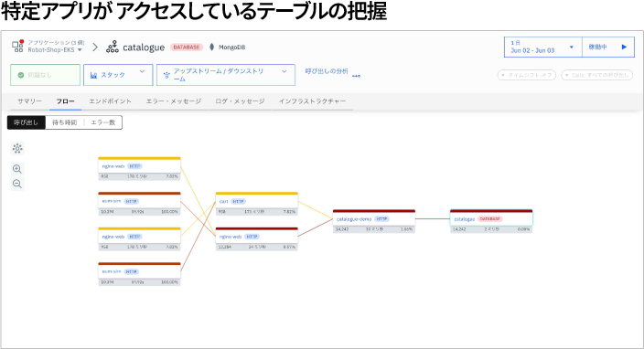
Task: Click the catalogue service title
Action: pos(144,48)
